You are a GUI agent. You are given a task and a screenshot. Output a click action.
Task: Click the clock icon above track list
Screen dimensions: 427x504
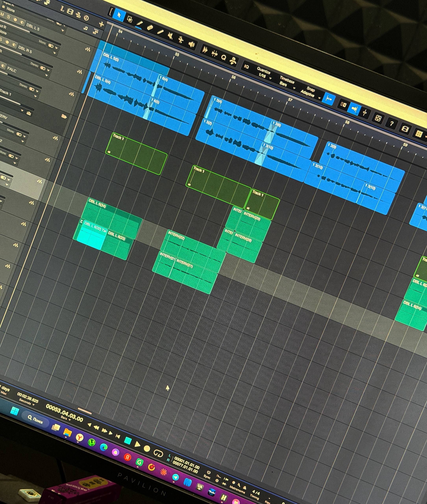[86, 18]
